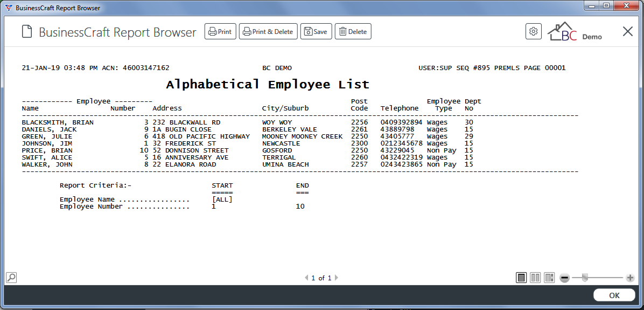644x310 pixels.
Task: Click the [ALL] criteria value
Action: [x=222, y=200]
